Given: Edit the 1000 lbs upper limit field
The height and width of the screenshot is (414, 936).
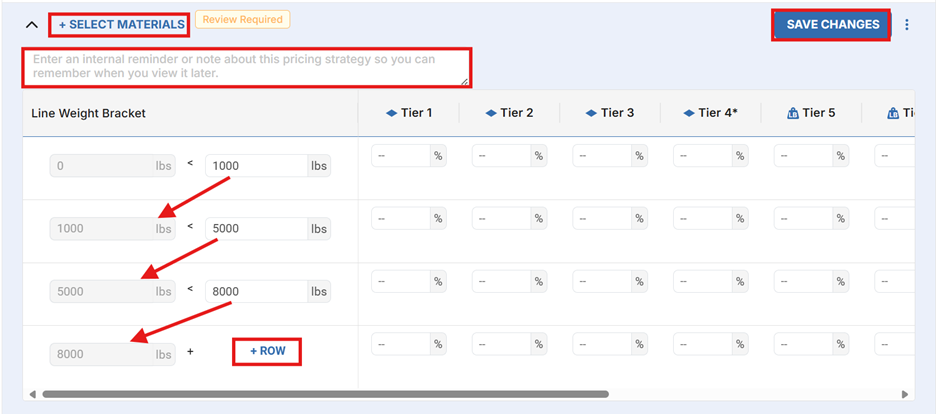Looking at the screenshot, I should (x=255, y=166).
